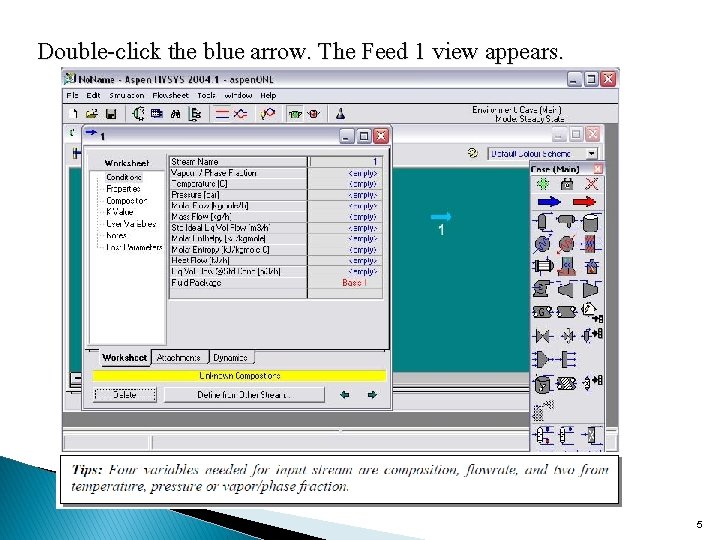
Task: Click the green cross icon in palette
Action: click(543, 184)
